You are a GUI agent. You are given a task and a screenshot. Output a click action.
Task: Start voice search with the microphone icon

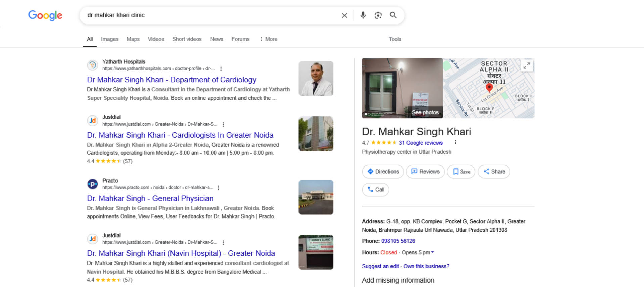click(x=363, y=15)
